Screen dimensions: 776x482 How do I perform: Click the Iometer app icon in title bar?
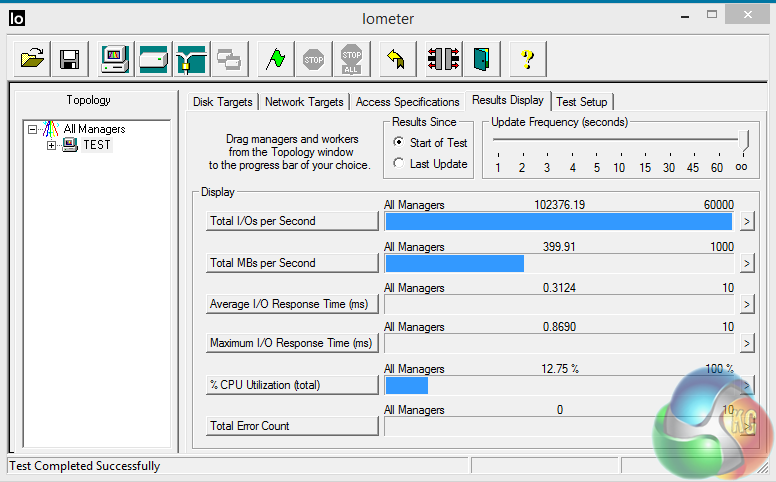tap(17, 18)
